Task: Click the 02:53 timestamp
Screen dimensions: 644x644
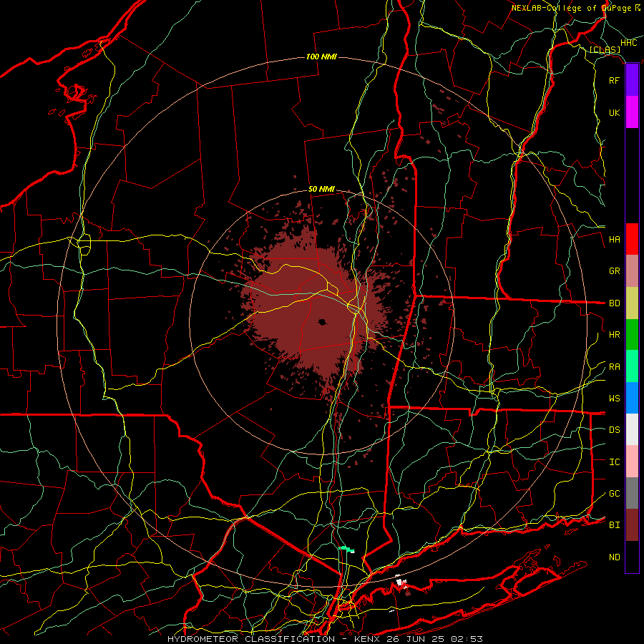Action: pos(466,639)
